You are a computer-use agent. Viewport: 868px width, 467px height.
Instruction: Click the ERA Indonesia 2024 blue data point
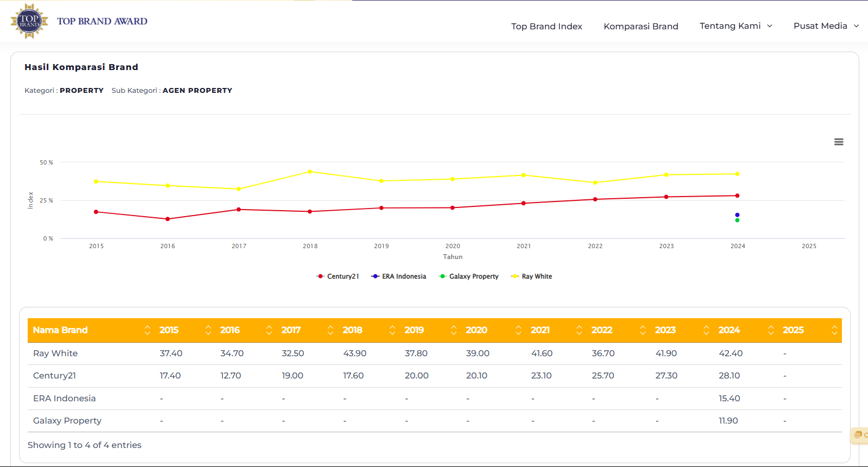point(737,215)
